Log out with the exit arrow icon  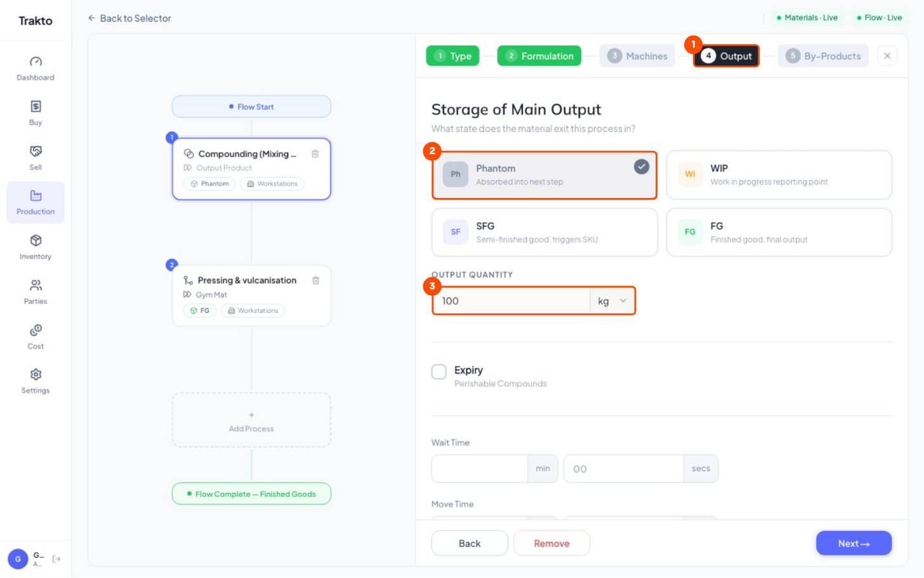[56, 559]
